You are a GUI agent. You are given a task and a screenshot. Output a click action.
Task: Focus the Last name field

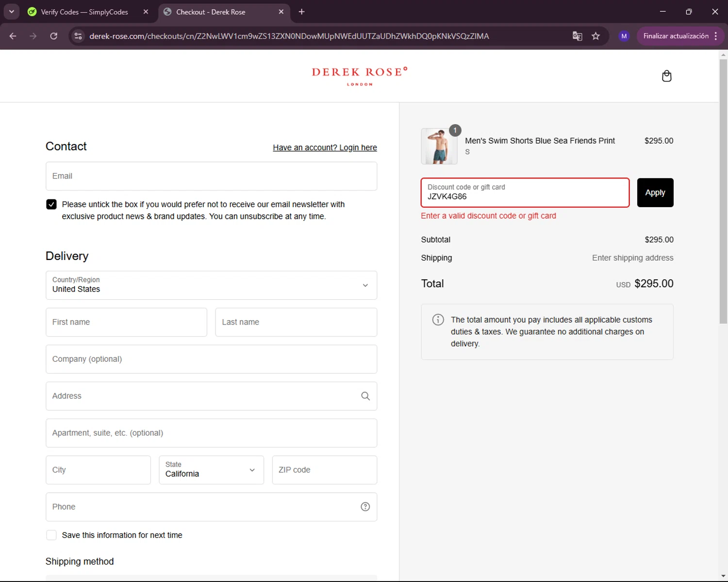coord(296,322)
